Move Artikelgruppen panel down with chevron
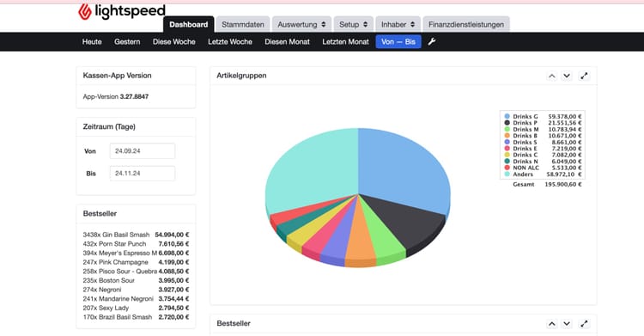 coord(567,76)
